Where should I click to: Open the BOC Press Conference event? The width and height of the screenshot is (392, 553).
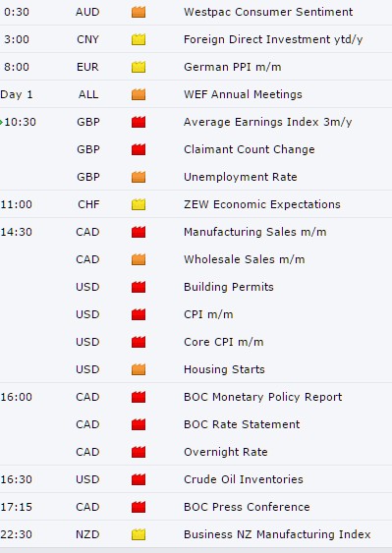click(x=247, y=507)
